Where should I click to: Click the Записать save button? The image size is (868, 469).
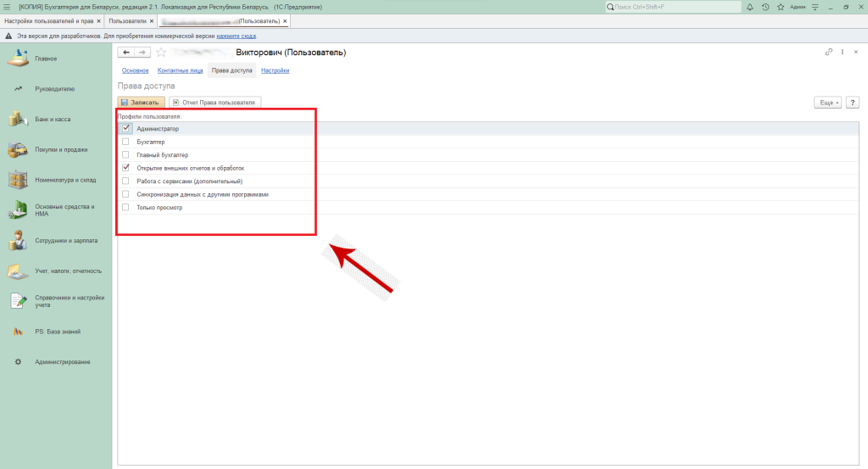click(140, 102)
